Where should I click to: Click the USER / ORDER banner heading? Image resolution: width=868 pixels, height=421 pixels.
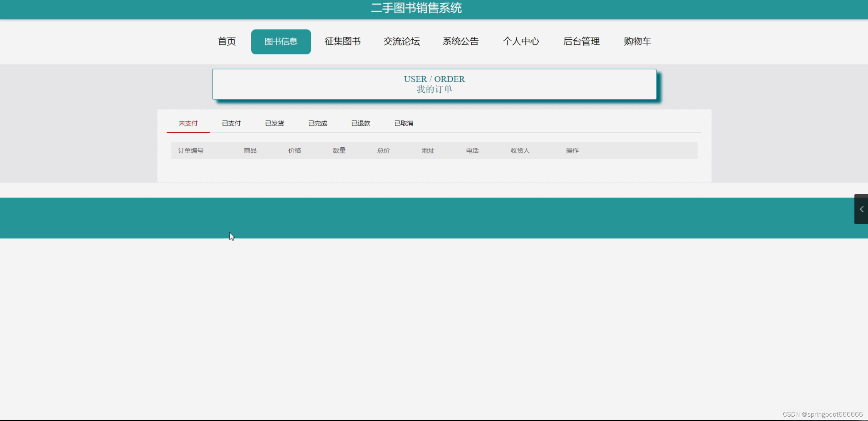434,79
